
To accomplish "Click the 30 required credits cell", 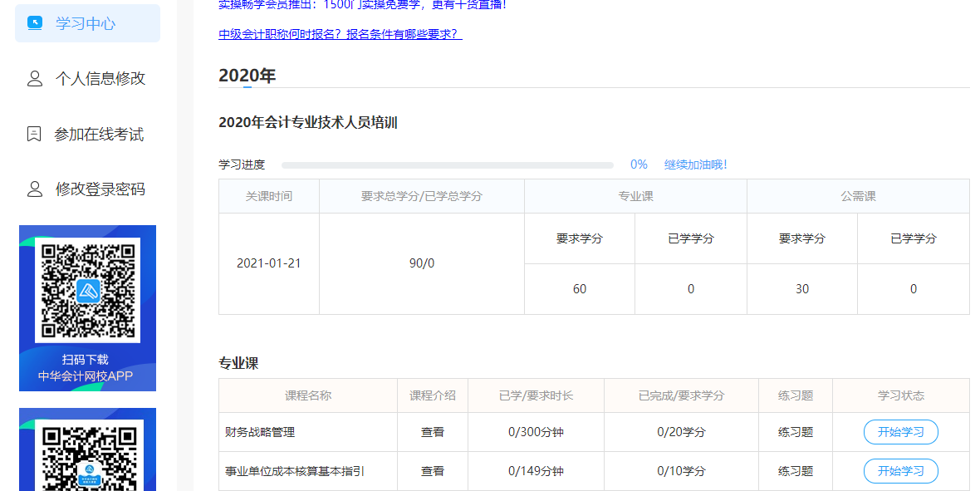I will (802, 289).
